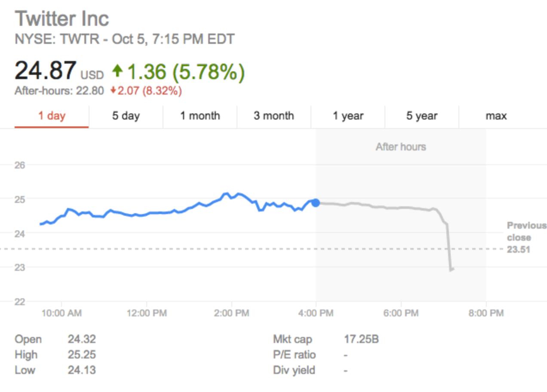Viewport: 547px width, 392px height.
Task: Click the Mkt cap value 17.25B
Action: [361, 340]
